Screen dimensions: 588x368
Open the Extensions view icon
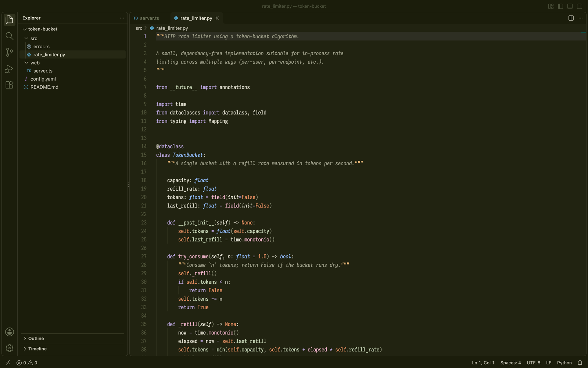[10, 85]
